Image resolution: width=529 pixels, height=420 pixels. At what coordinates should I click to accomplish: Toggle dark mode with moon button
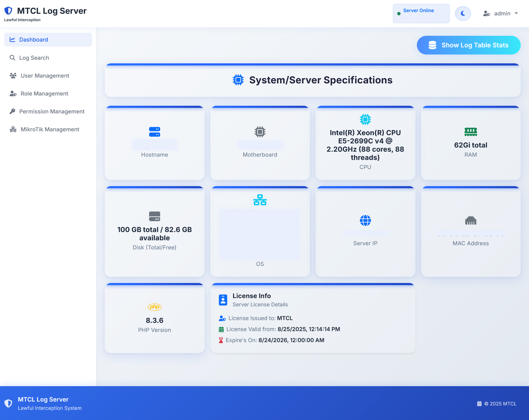click(463, 13)
